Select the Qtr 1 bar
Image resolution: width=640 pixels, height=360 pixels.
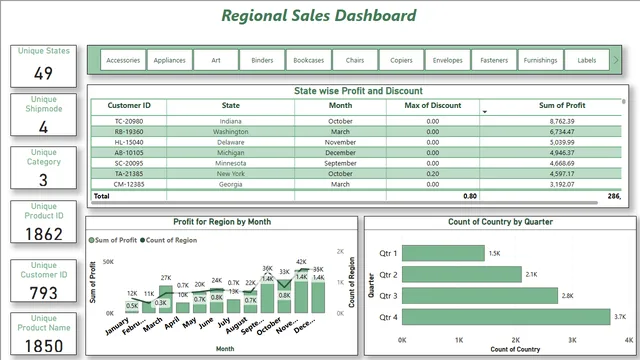pos(443,253)
